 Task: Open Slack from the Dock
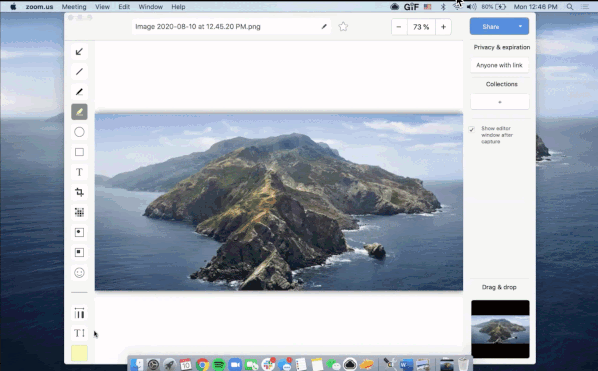pyautogui.click(x=268, y=365)
